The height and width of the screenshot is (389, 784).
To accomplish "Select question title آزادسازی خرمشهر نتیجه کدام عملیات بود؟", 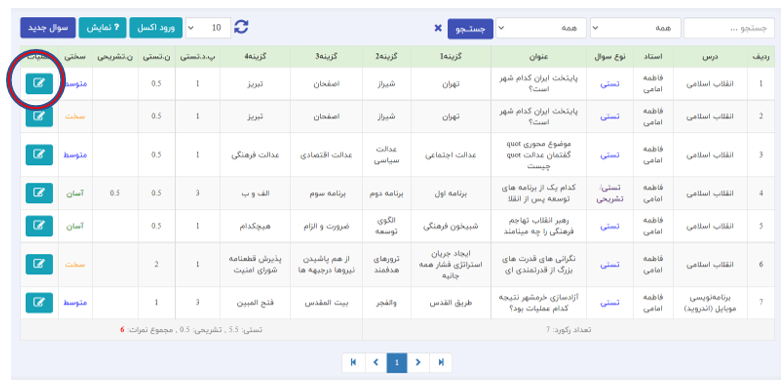I will pos(539,302).
